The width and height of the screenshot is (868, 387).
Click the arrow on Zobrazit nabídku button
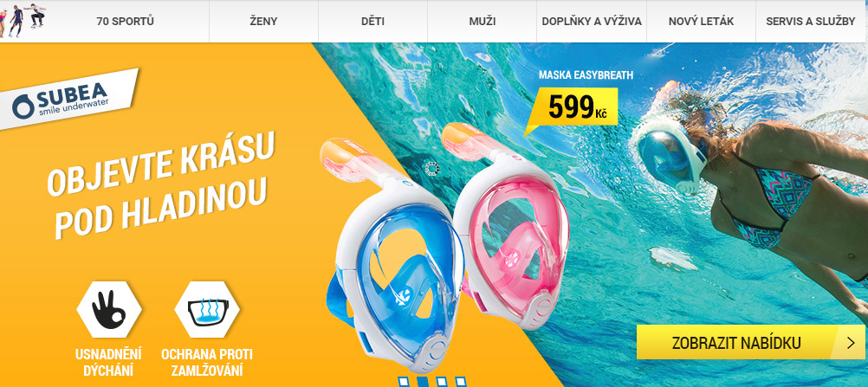click(x=851, y=342)
